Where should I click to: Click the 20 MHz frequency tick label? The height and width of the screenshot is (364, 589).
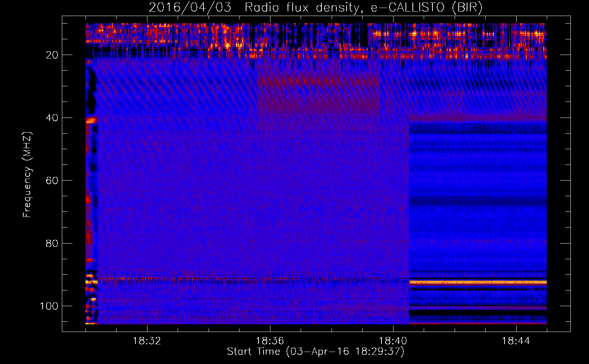52,55
